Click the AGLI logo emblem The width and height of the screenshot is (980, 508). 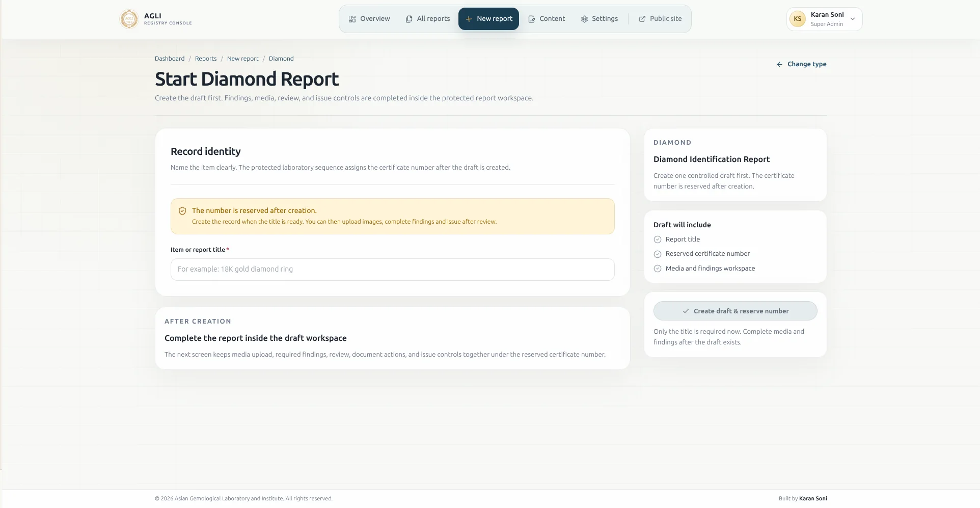point(129,19)
